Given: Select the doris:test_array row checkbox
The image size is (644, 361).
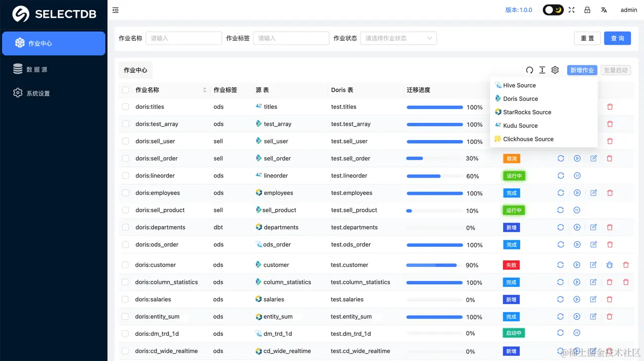Looking at the screenshot, I should (x=125, y=124).
